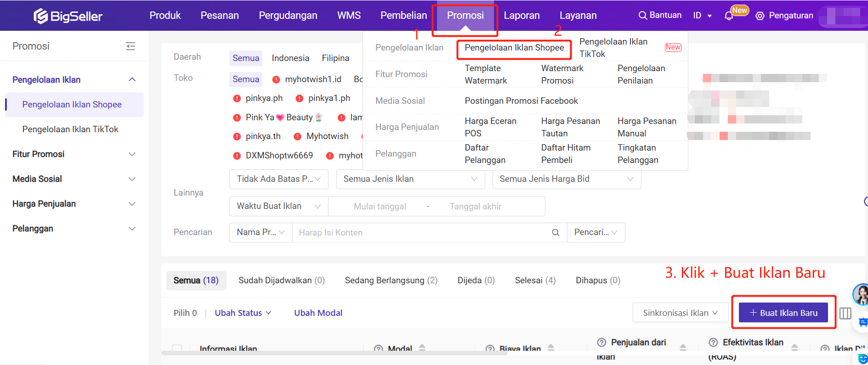Open Daftar Hitam Pembeli menu entry
The height and width of the screenshot is (365, 868).
566,154
